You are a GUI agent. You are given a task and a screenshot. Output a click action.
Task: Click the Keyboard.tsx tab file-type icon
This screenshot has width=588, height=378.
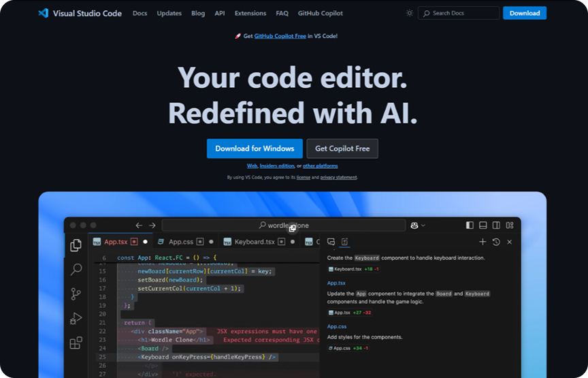(x=227, y=242)
